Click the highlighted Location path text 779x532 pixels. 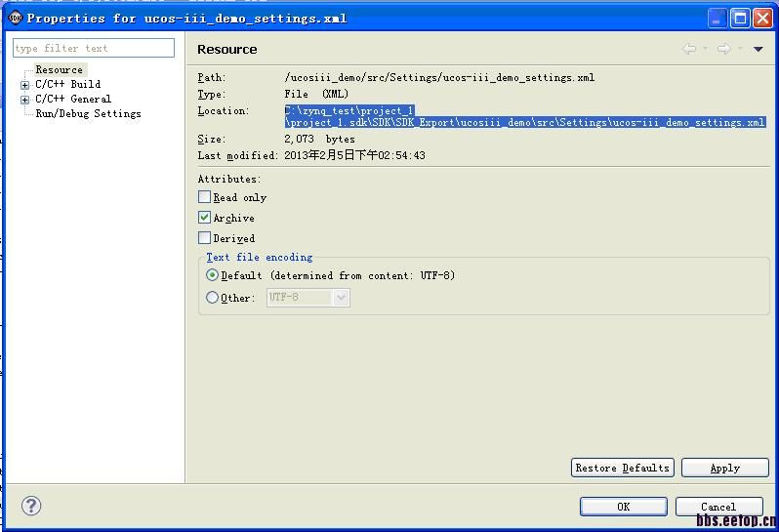524,117
